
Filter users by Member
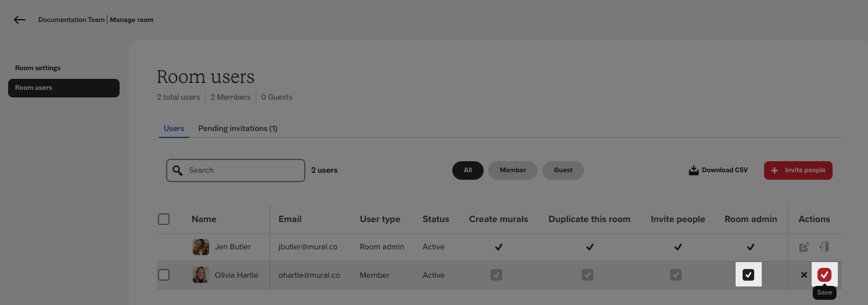click(x=513, y=170)
